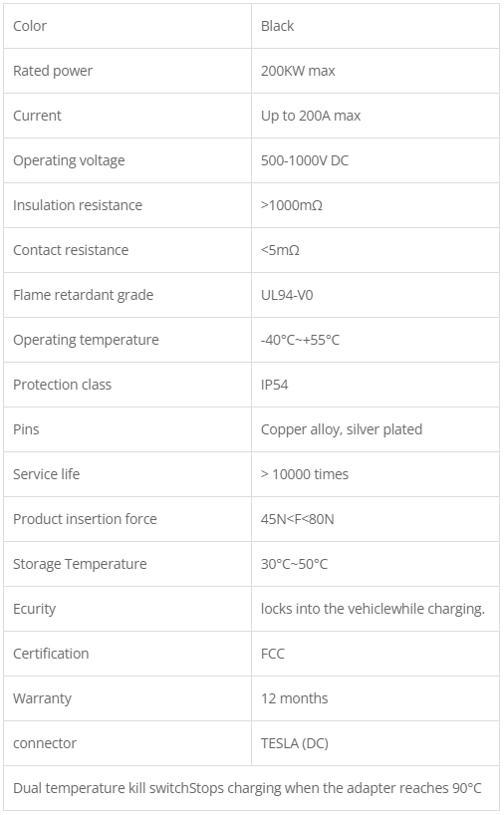Click the Insulation resistance label
Screen dimensions: 504x815
[78, 205]
